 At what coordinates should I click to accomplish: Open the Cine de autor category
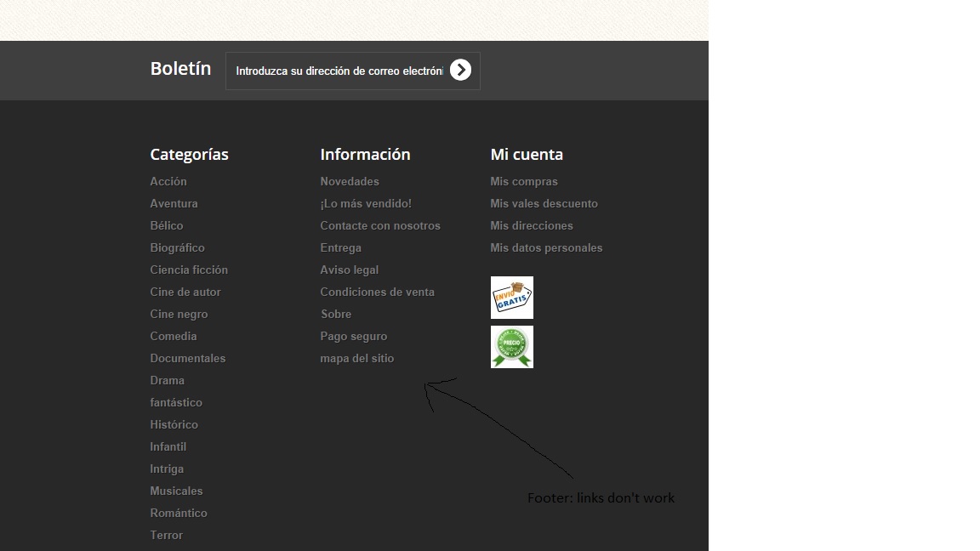[x=185, y=292]
